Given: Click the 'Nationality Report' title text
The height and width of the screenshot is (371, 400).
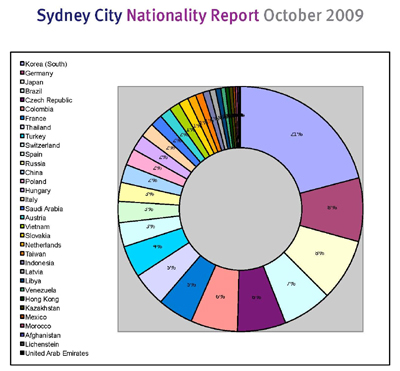Looking at the screenshot, I should pos(193,16).
